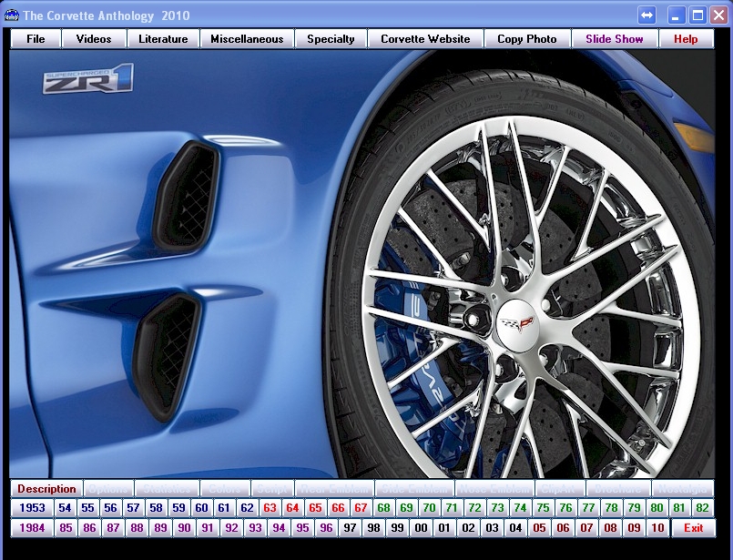Open the File menu

click(36, 39)
